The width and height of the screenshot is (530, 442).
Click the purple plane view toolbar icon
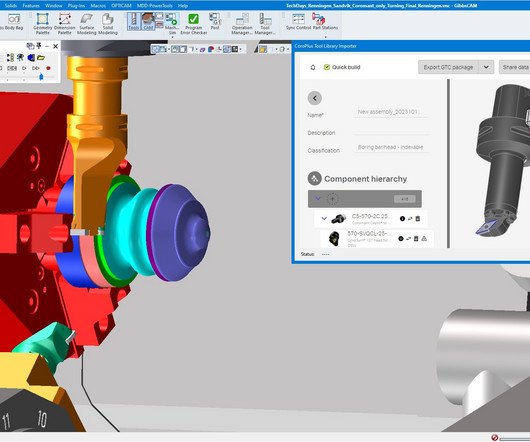coord(202,50)
